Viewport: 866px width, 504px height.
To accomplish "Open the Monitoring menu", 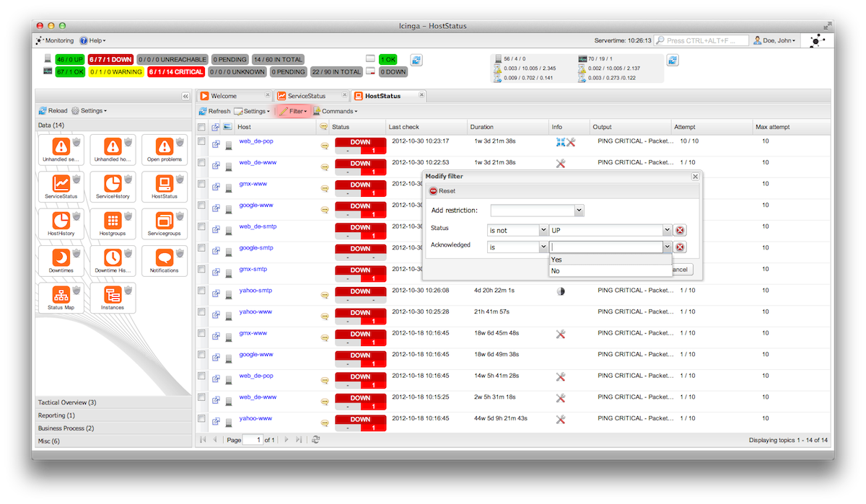I will click(55, 41).
